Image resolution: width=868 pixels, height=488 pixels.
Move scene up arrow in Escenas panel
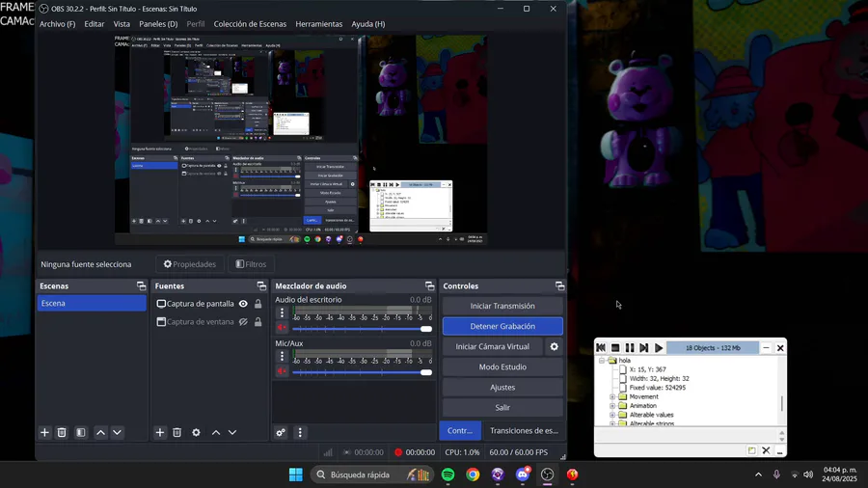(x=100, y=433)
